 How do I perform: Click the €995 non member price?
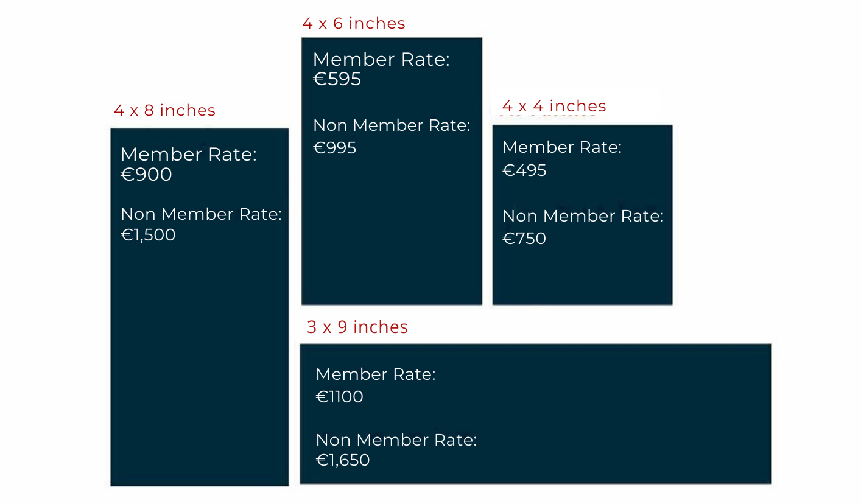[334, 148]
